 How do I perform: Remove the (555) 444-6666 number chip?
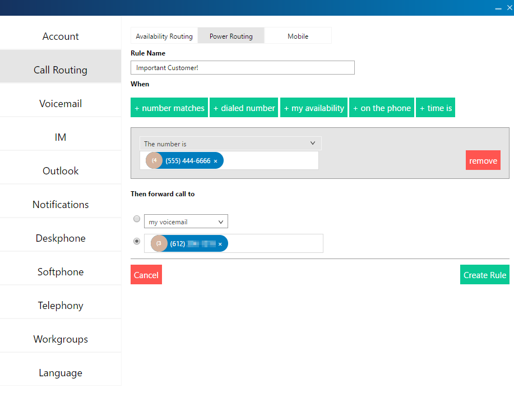(215, 161)
